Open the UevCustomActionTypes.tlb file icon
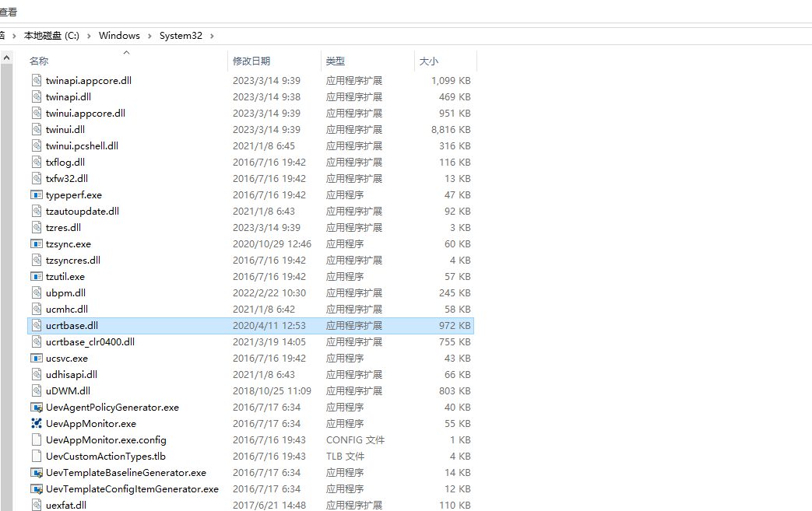 (36, 456)
